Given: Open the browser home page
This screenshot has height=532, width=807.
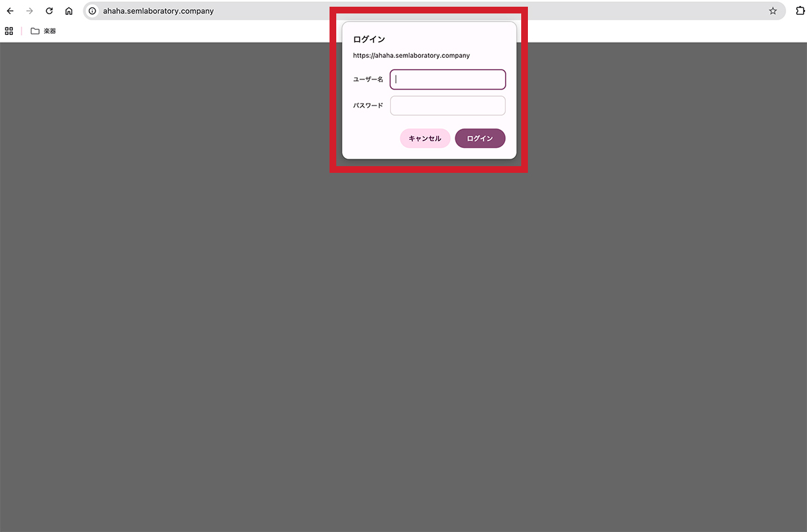Looking at the screenshot, I should (69, 11).
